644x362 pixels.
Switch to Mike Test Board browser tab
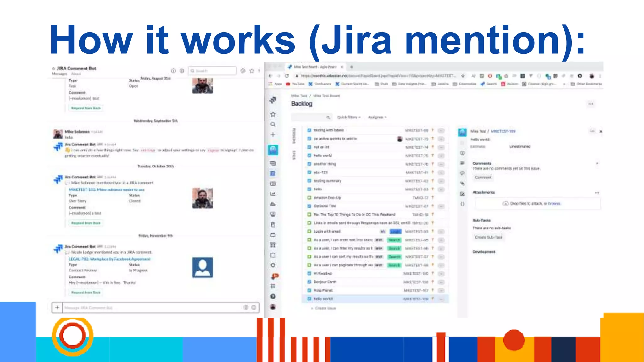(x=315, y=67)
